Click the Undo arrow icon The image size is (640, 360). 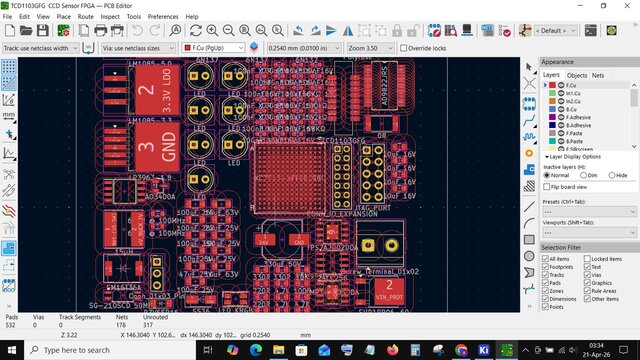[138, 31]
